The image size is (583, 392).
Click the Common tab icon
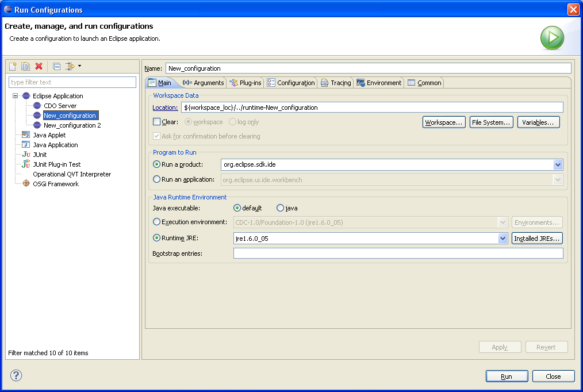click(411, 83)
